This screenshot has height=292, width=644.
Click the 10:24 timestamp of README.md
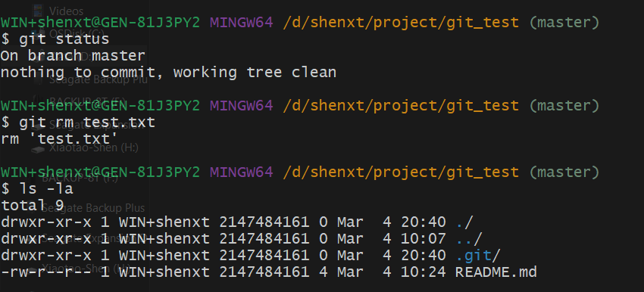(x=424, y=272)
